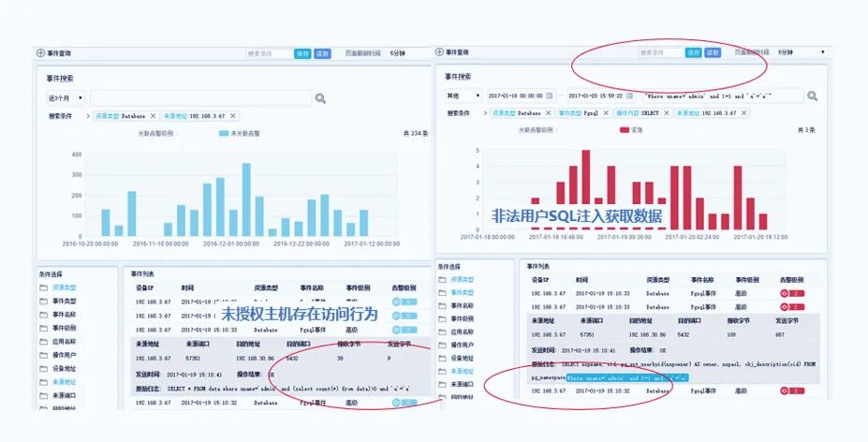
Task: Click 共 3 条 count text
Action: 806,130
